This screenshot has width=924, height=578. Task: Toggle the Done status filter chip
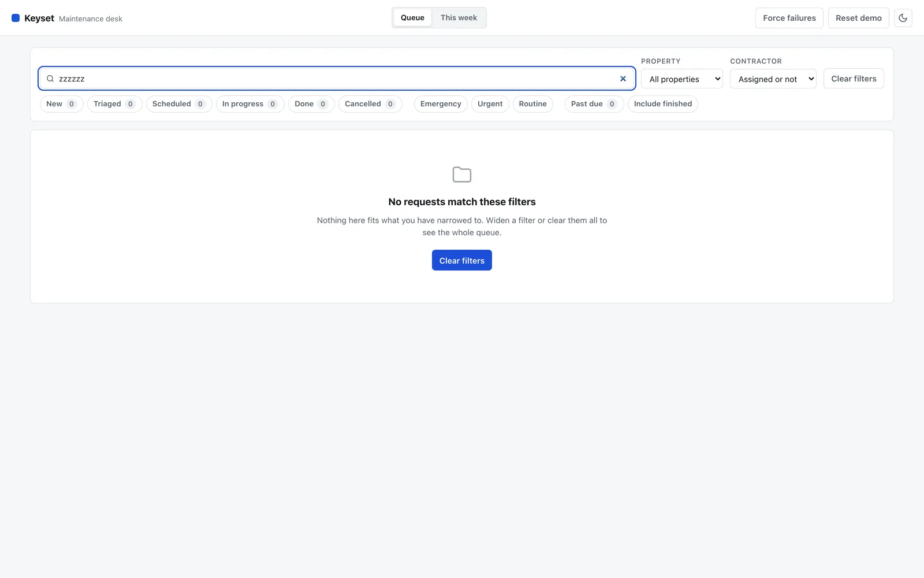click(x=311, y=104)
